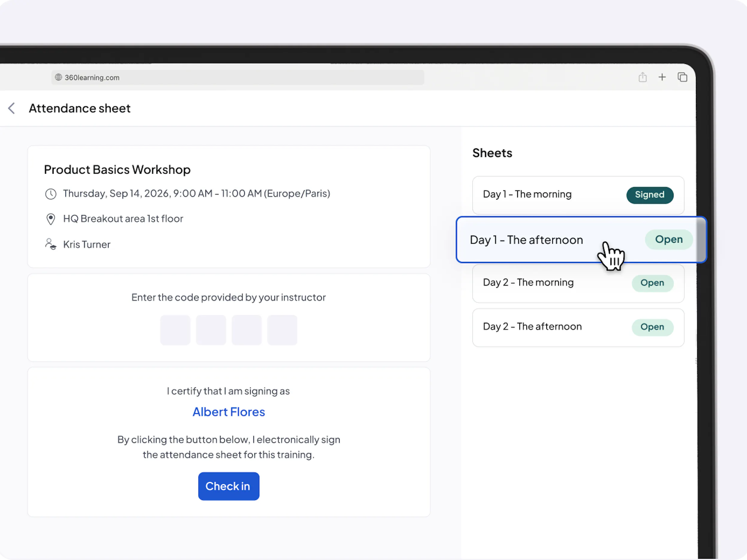The width and height of the screenshot is (747, 560).
Task: Click the Attendance sheet page title
Action: [x=80, y=108]
